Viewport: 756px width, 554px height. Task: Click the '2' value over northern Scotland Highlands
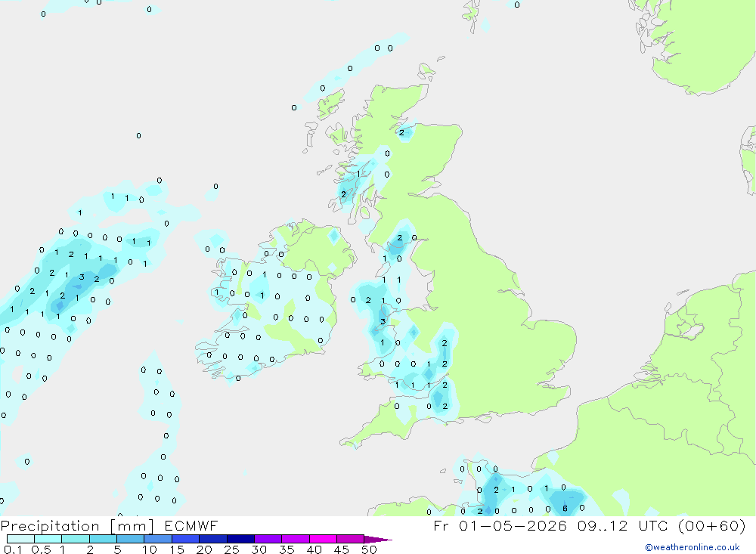coord(401,132)
